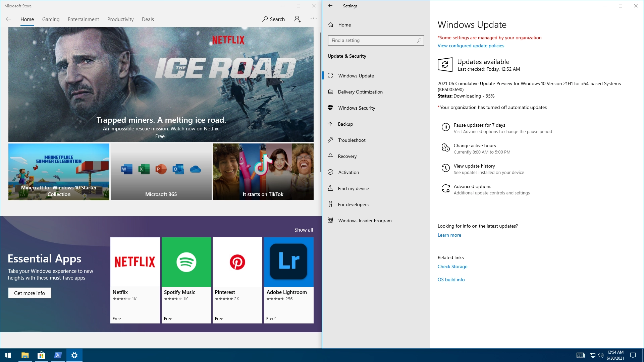This screenshot has height=362, width=644.
Task: Click the Home icon in Settings sidebar
Action: click(x=331, y=25)
